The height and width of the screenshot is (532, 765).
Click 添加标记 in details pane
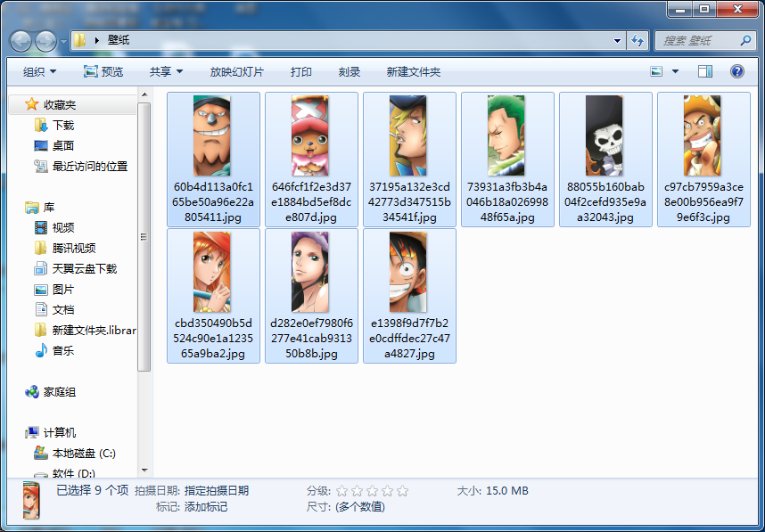click(206, 507)
